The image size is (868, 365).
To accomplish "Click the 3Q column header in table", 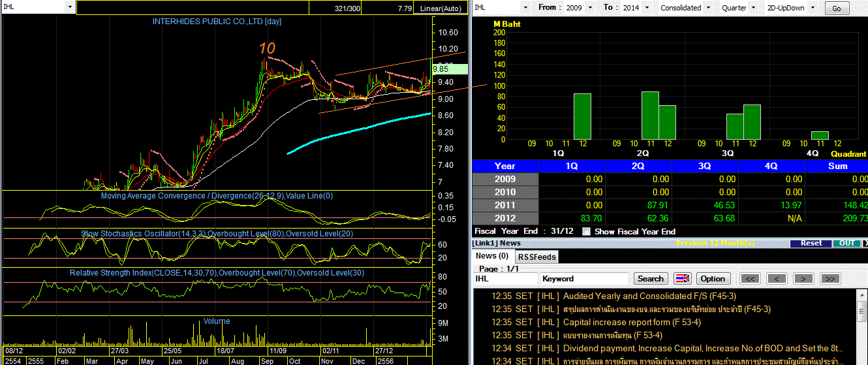I will (x=705, y=166).
